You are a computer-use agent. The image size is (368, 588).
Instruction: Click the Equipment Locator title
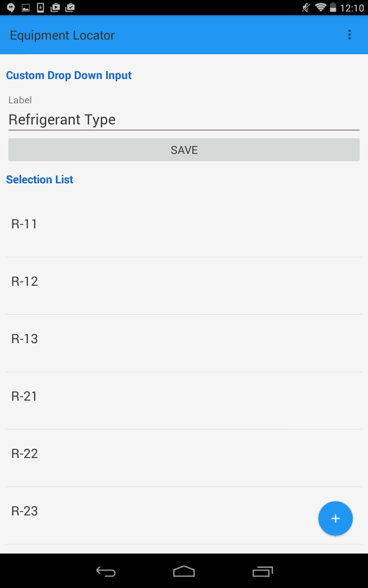click(62, 35)
